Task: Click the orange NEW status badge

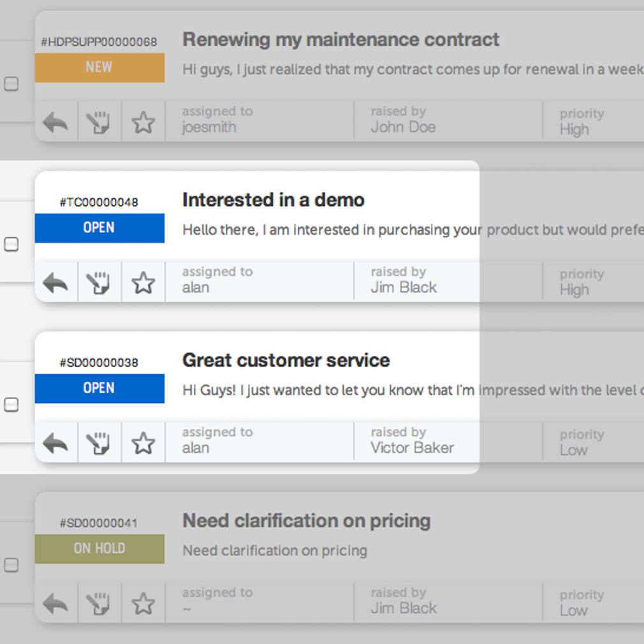Action: 99,68
